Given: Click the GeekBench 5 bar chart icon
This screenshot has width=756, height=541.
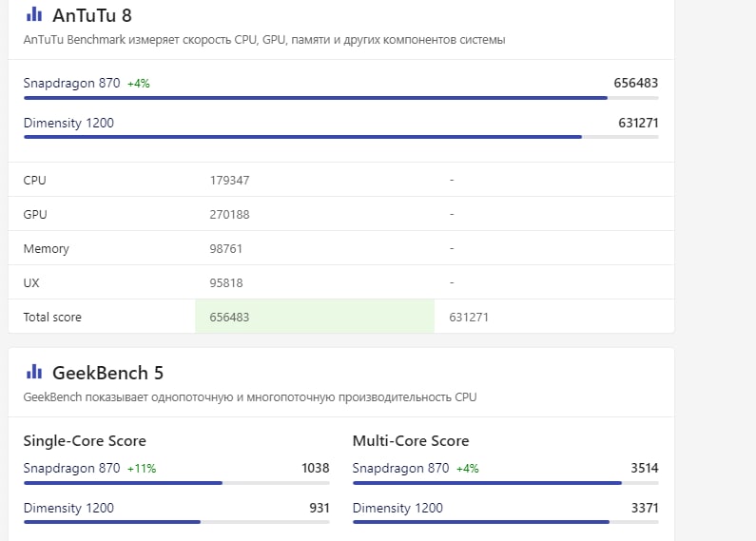Looking at the screenshot, I should tap(34, 372).
